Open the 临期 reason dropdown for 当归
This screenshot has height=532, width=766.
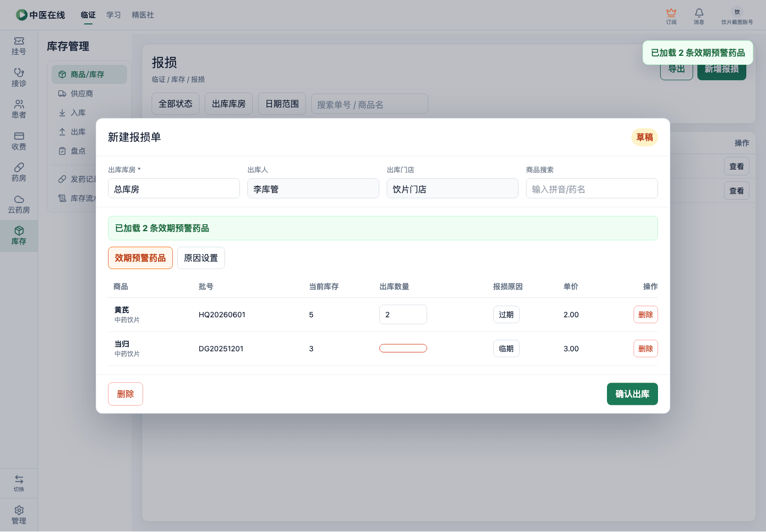(506, 349)
